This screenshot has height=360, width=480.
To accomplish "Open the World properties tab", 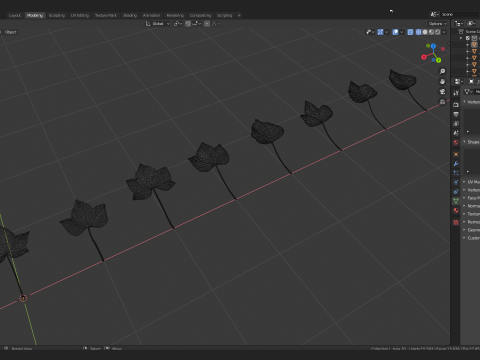I will click(456, 142).
